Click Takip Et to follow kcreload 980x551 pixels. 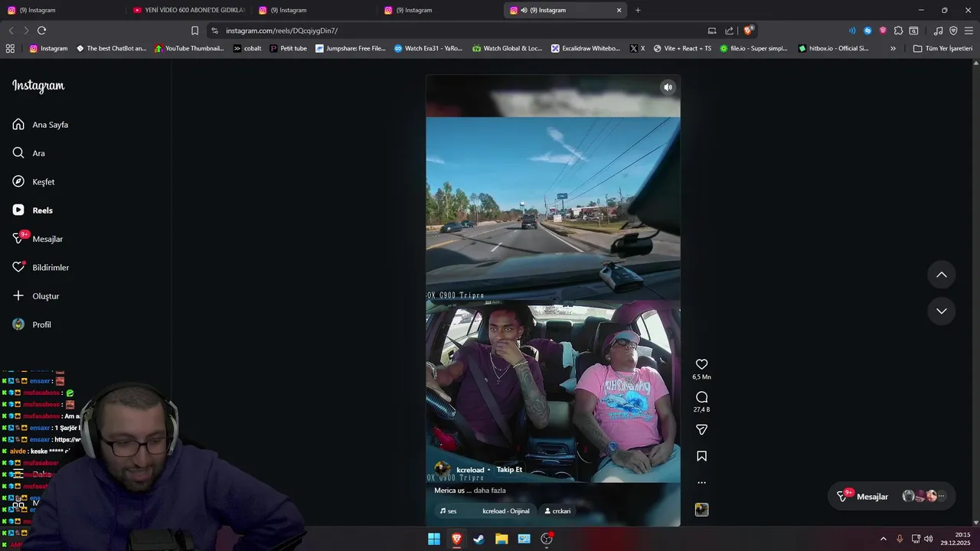[509, 470]
